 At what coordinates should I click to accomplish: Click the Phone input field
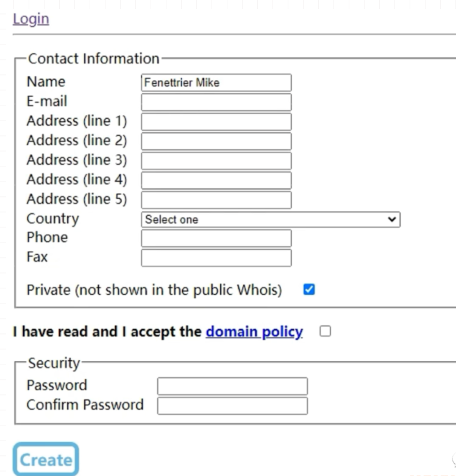coord(216,238)
